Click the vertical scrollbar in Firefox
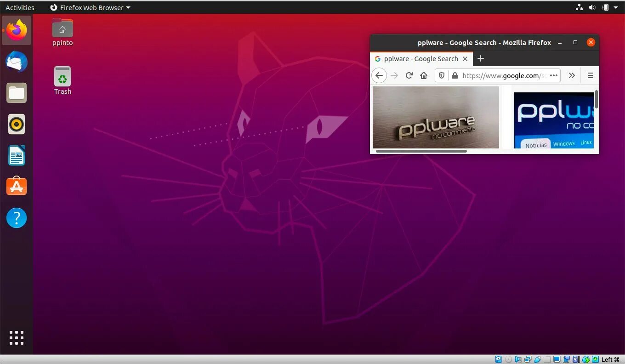 tap(597, 99)
